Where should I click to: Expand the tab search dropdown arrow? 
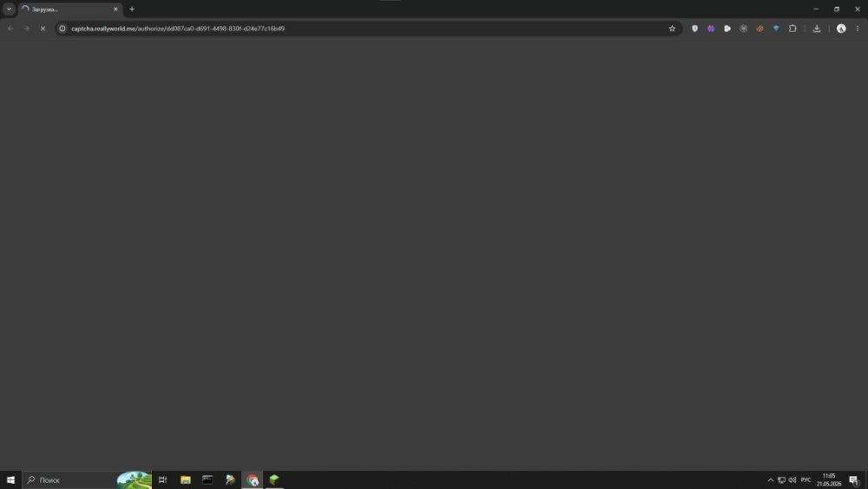pyautogui.click(x=9, y=9)
